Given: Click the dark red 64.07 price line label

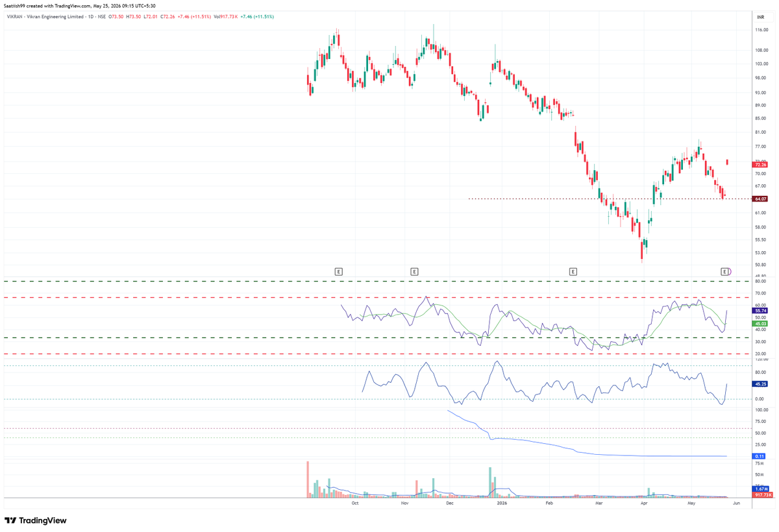Looking at the screenshot, I should coord(761,199).
